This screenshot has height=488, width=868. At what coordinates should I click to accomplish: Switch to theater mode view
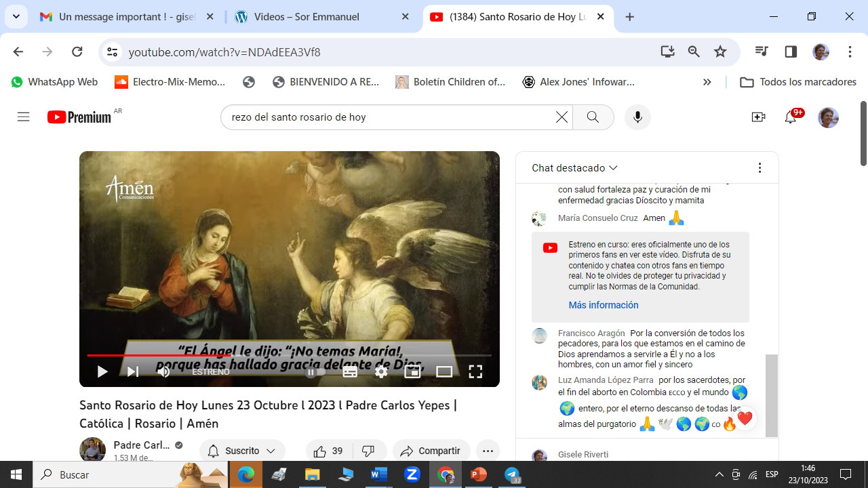point(444,371)
